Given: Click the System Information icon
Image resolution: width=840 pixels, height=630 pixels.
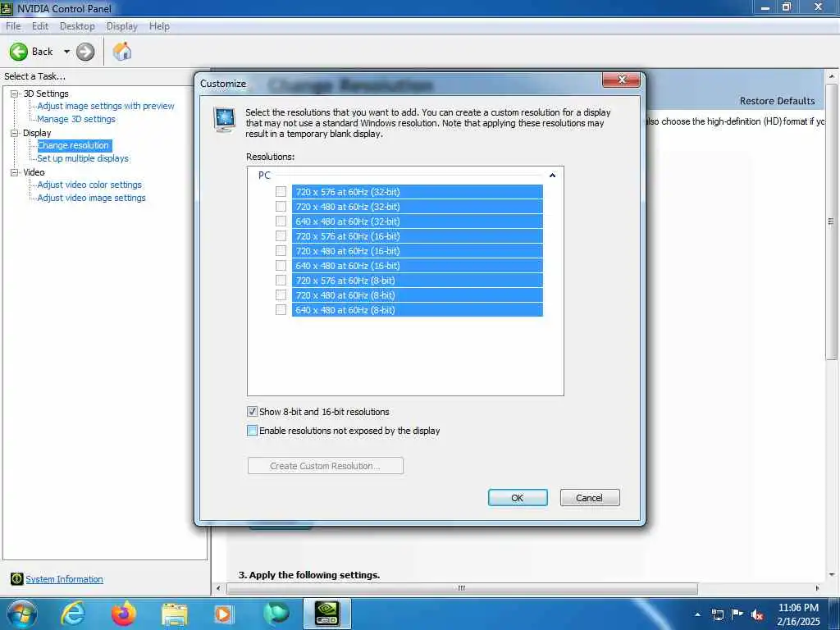Looking at the screenshot, I should pyautogui.click(x=16, y=578).
